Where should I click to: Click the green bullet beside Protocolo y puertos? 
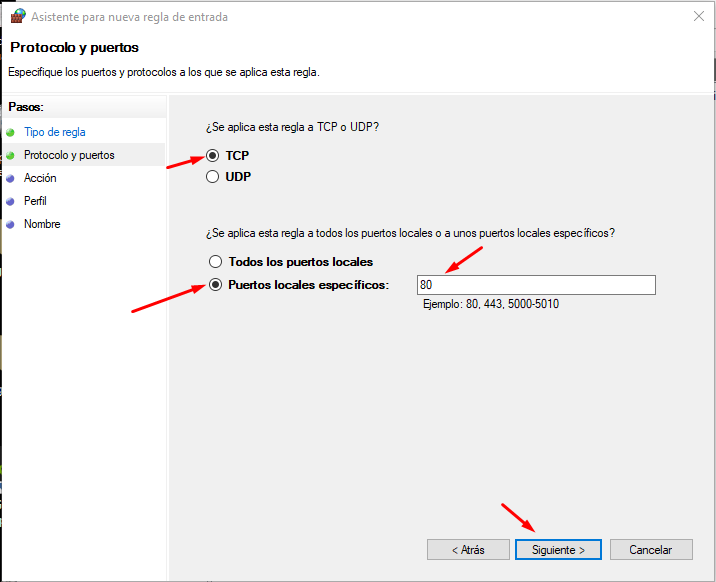click(x=10, y=155)
